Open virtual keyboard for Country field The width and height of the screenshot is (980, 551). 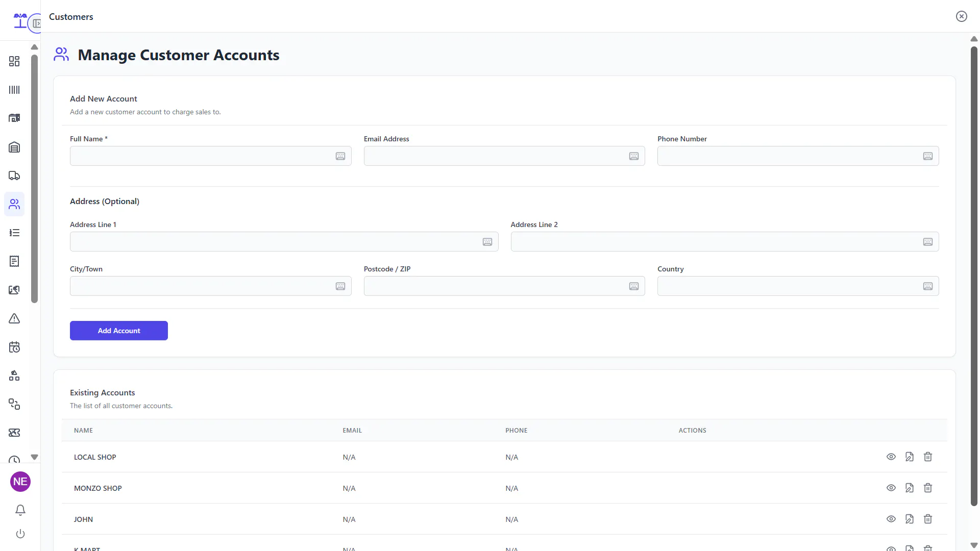(x=928, y=286)
